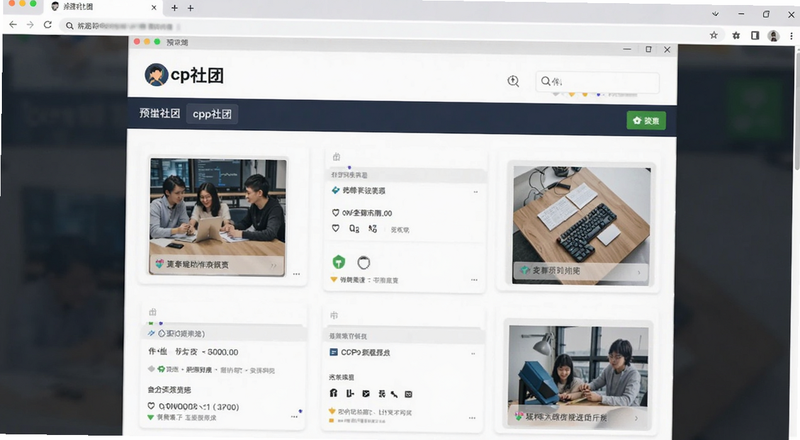Click the browser tab titled with 社团

[x=104, y=7]
